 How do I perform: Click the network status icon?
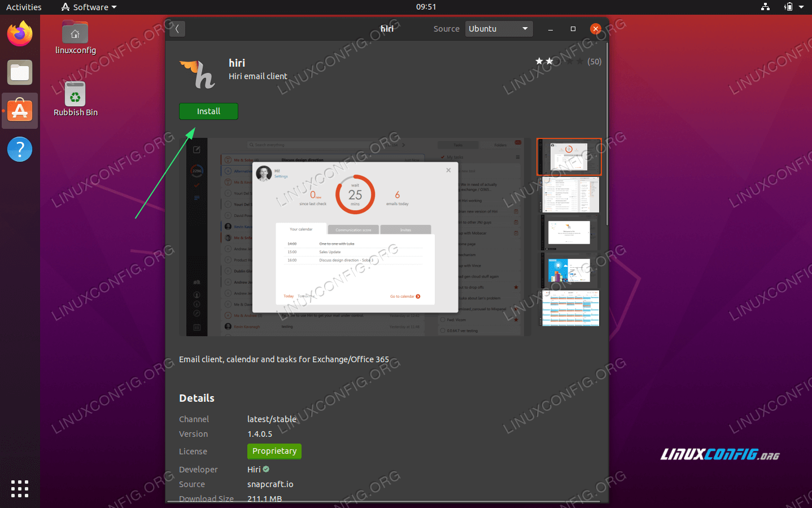765,7
